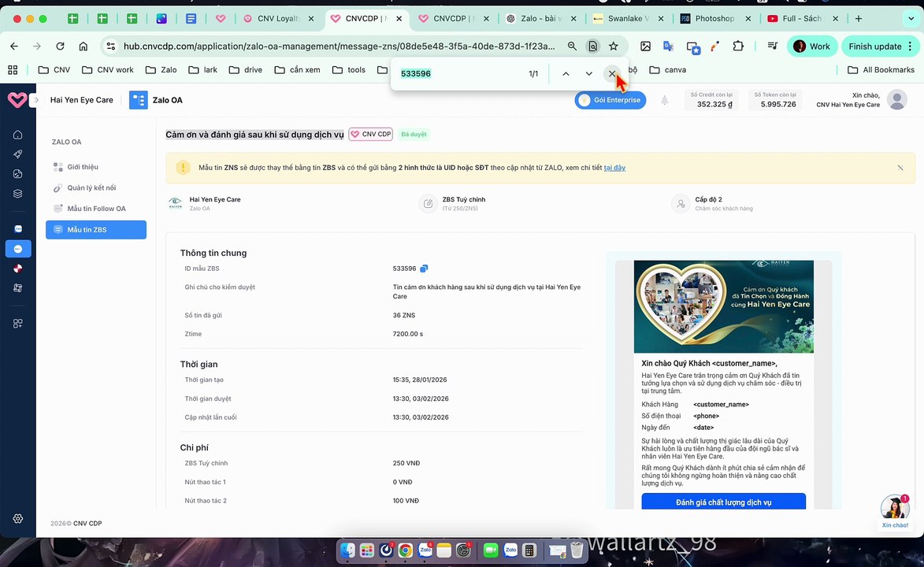Click the heart collage thank-you preview banner
This screenshot has width=924, height=567.
pos(724,306)
